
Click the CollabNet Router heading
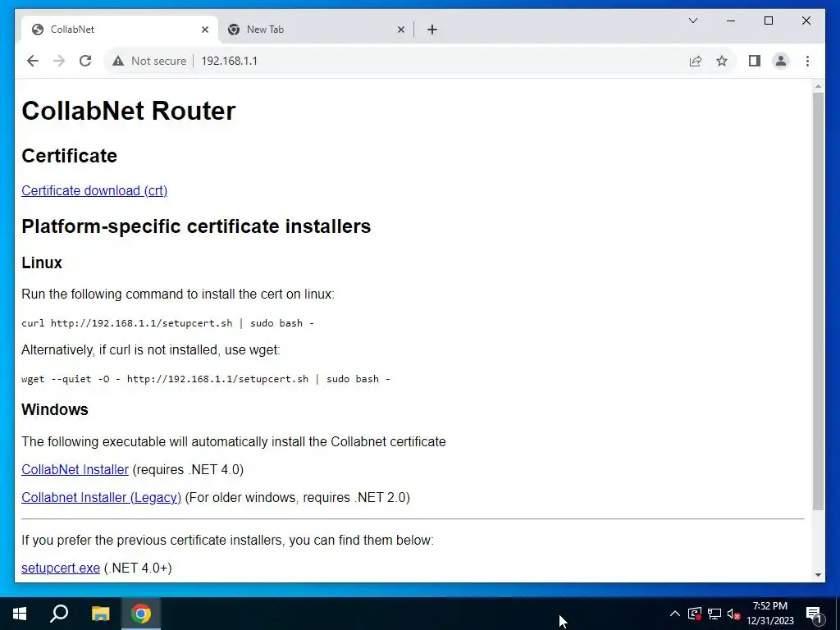[129, 111]
